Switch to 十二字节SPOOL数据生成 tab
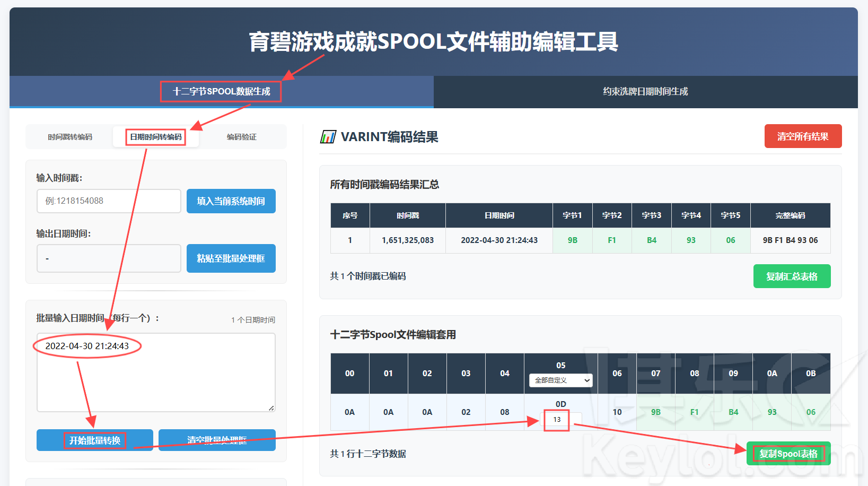Viewport: 868px width, 486px height. pos(221,91)
